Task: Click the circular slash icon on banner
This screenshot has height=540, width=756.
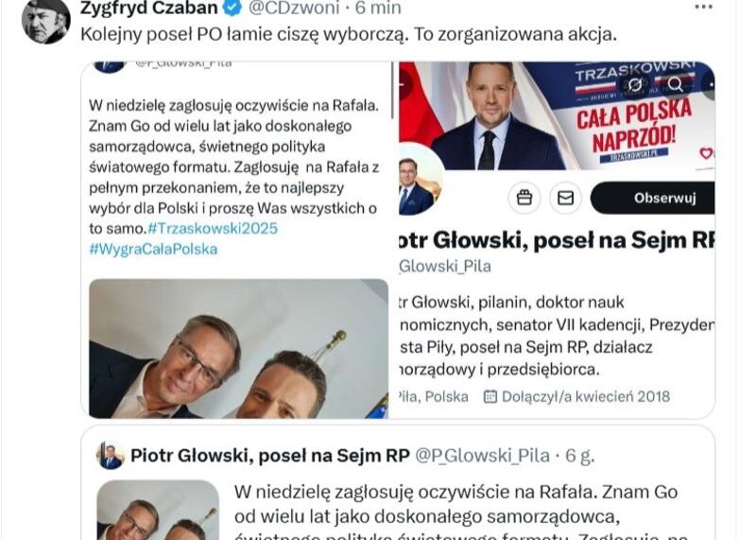Action: pyautogui.click(x=635, y=84)
